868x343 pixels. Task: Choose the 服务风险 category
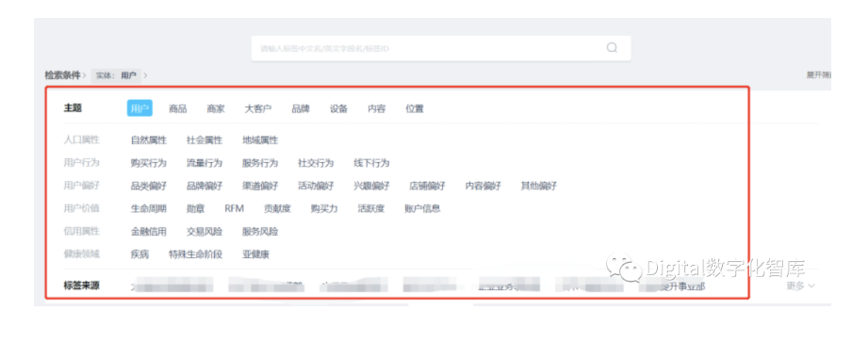click(x=260, y=231)
